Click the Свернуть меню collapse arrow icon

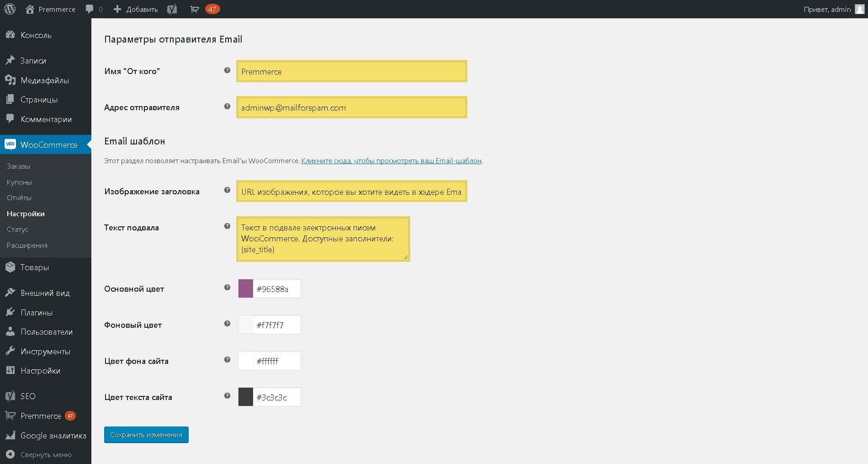(x=10, y=454)
